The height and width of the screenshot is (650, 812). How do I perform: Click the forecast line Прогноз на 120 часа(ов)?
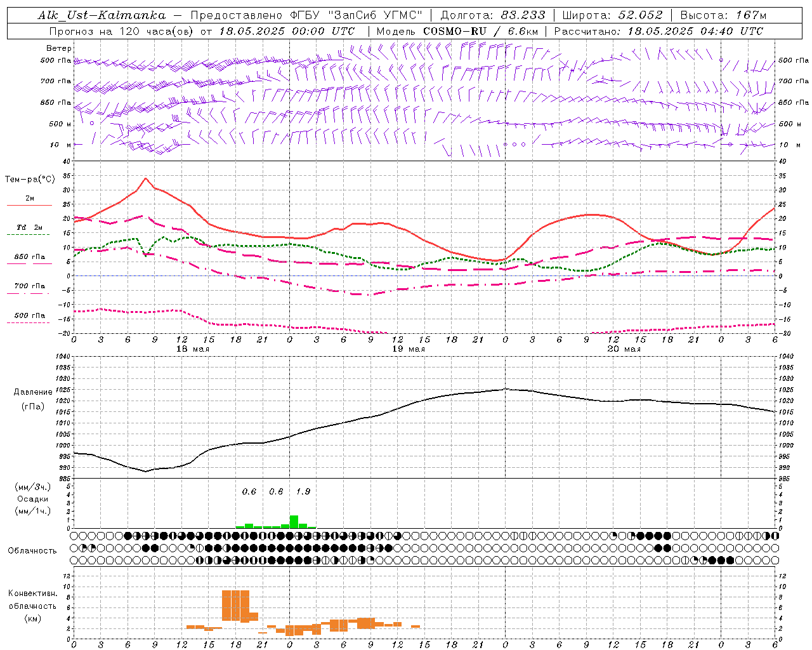click(122, 31)
